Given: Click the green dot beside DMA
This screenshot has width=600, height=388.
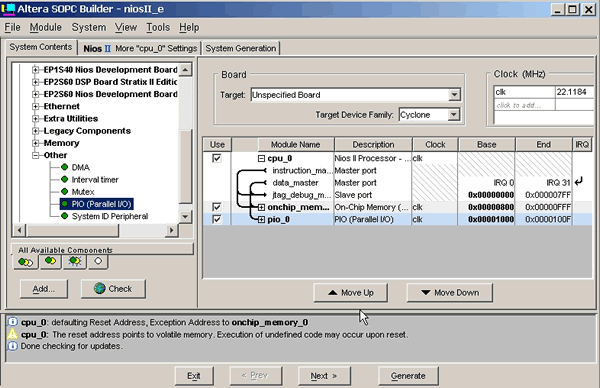Looking at the screenshot, I should (64, 167).
